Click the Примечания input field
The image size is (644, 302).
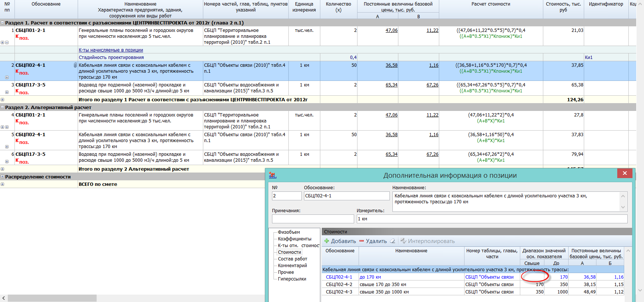[x=313, y=219]
